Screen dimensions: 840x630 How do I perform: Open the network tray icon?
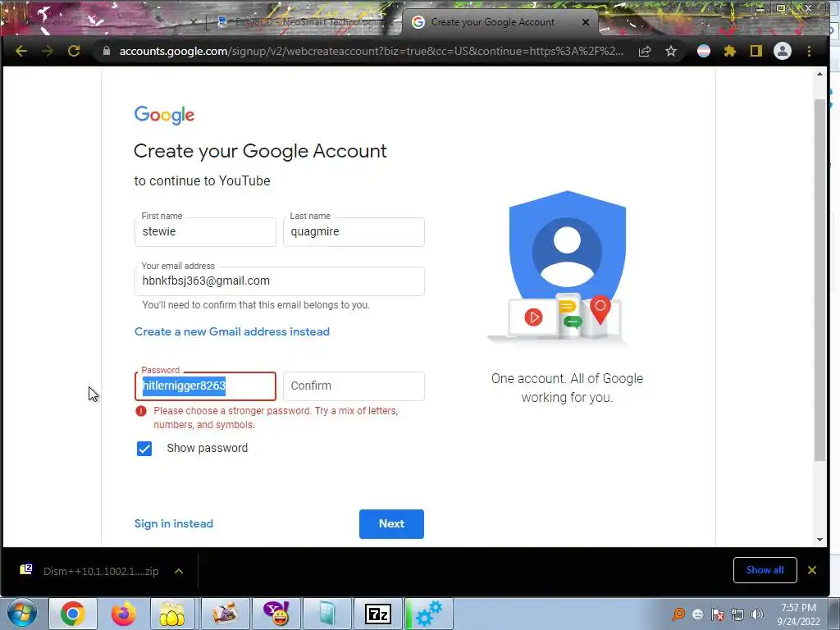737,614
